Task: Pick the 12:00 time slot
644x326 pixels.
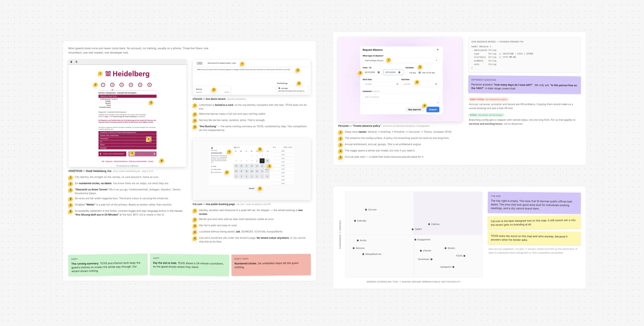Action: [x=283, y=173]
